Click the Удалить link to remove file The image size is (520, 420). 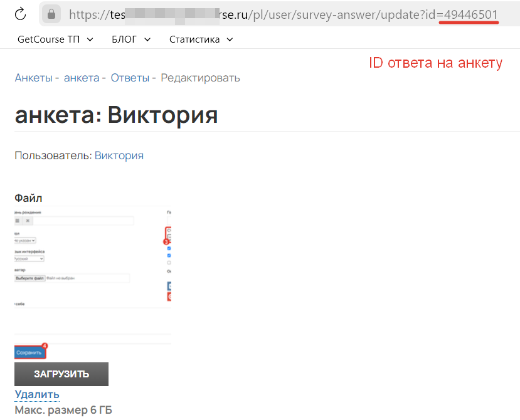click(x=37, y=394)
